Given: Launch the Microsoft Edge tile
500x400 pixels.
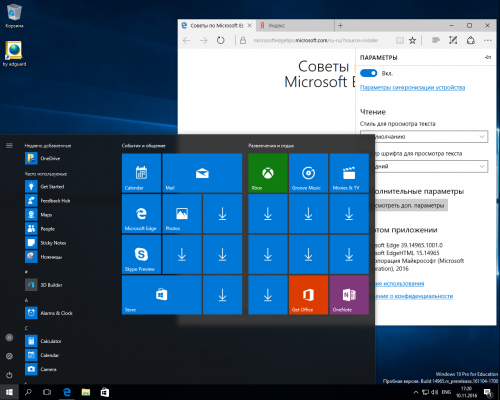Looking at the screenshot, I should point(141,214).
